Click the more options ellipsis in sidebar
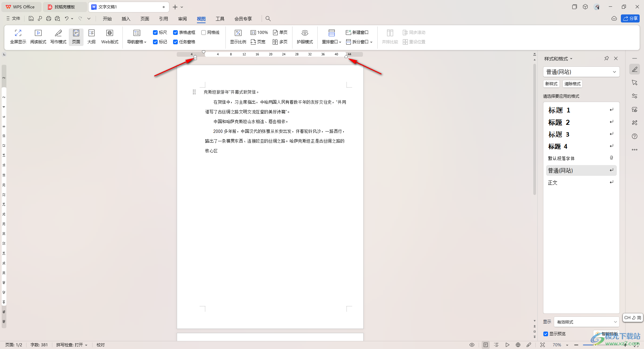 point(635,150)
